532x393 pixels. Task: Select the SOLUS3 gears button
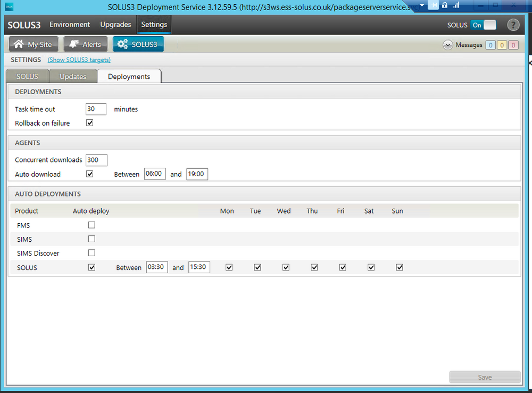tap(138, 44)
